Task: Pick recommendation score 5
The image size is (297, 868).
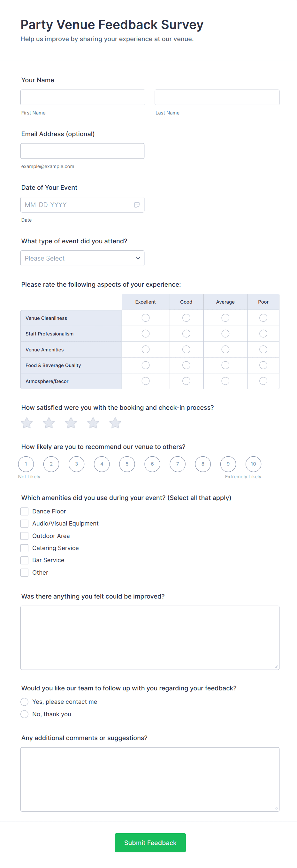Action: (x=127, y=464)
